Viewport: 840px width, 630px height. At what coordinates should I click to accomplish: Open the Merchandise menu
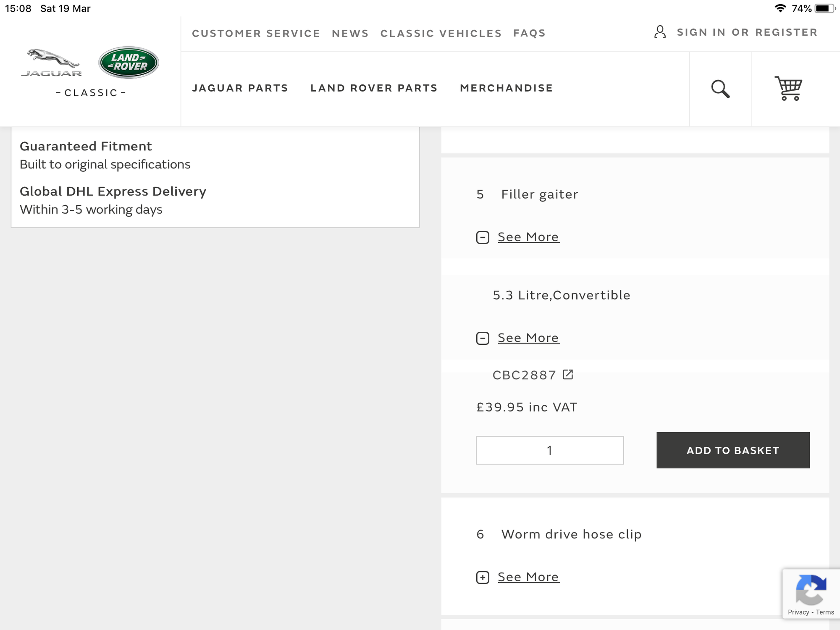click(506, 88)
